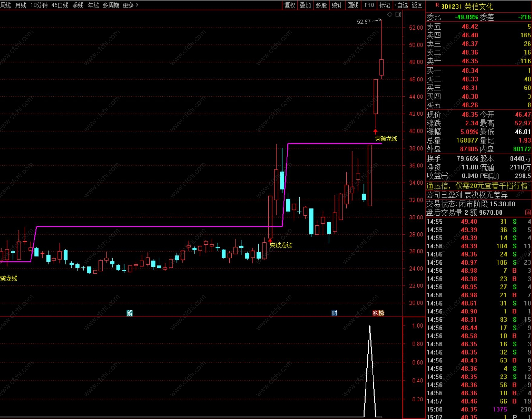Open F10 company information
The image size is (532, 419).
point(369,5)
